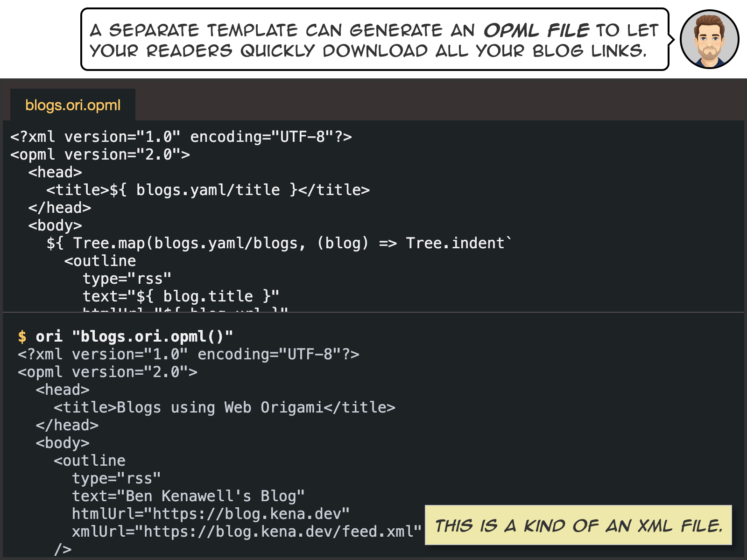Click the italic 'OPML FILE' text in bubble
The image size is (747, 560).
pos(536,30)
